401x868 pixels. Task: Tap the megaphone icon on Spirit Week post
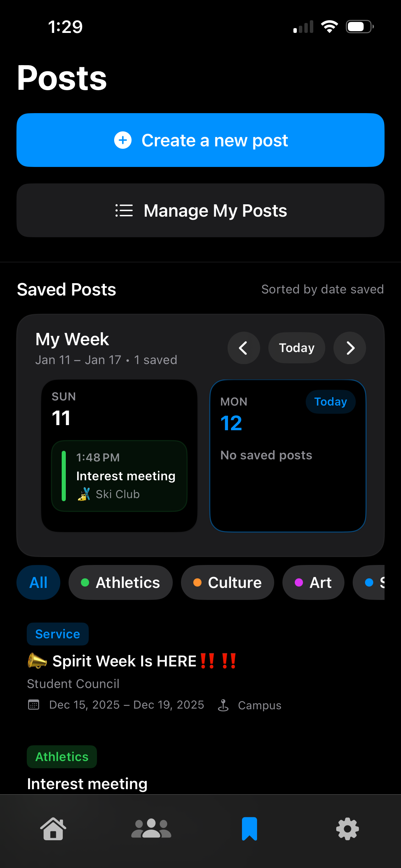pos(37,661)
